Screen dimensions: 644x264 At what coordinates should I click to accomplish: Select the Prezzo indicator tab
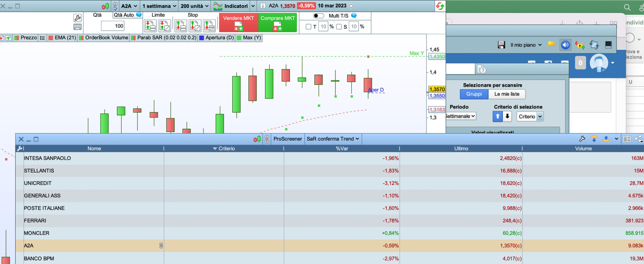(x=26, y=38)
